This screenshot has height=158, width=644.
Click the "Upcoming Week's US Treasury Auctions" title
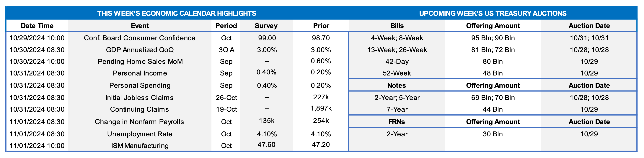493,13
